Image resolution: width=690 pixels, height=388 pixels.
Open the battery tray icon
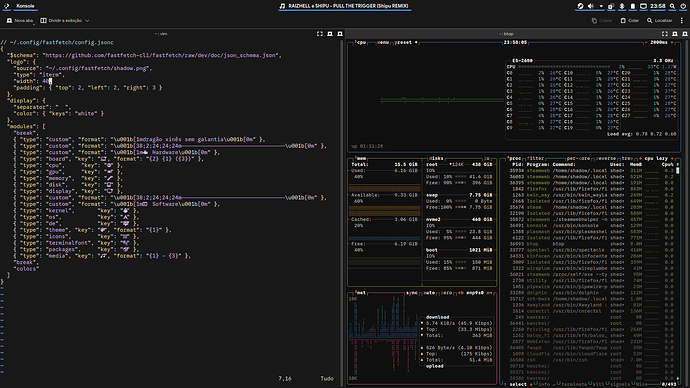point(632,6)
